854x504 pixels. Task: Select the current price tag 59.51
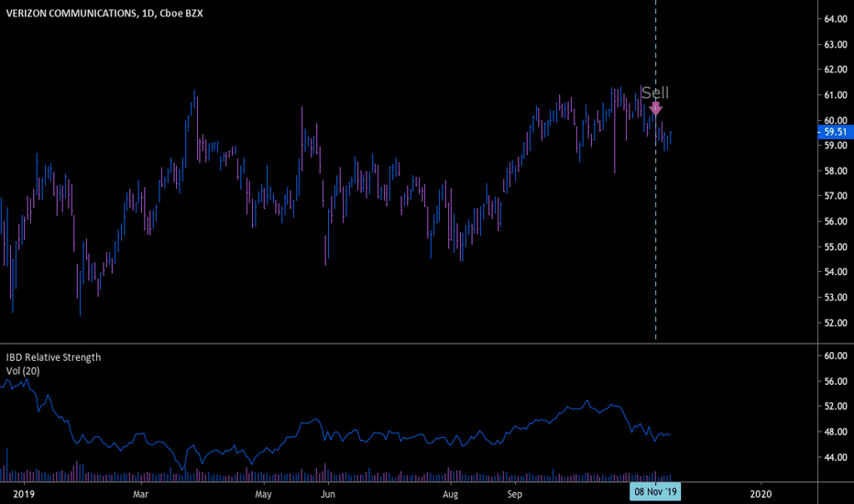[x=836, y=132]
